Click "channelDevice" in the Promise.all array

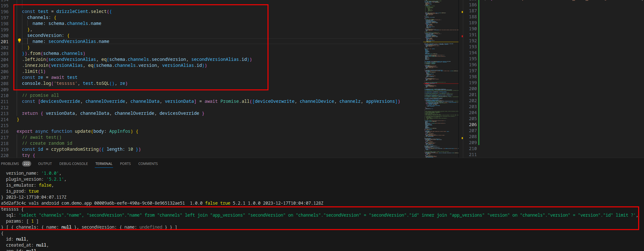coord(317,101)
